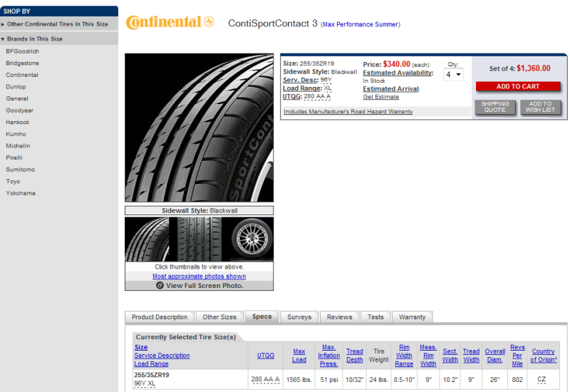Select BFGoodrich brand
The image size is (570, 392).
[x=22, y=51]
